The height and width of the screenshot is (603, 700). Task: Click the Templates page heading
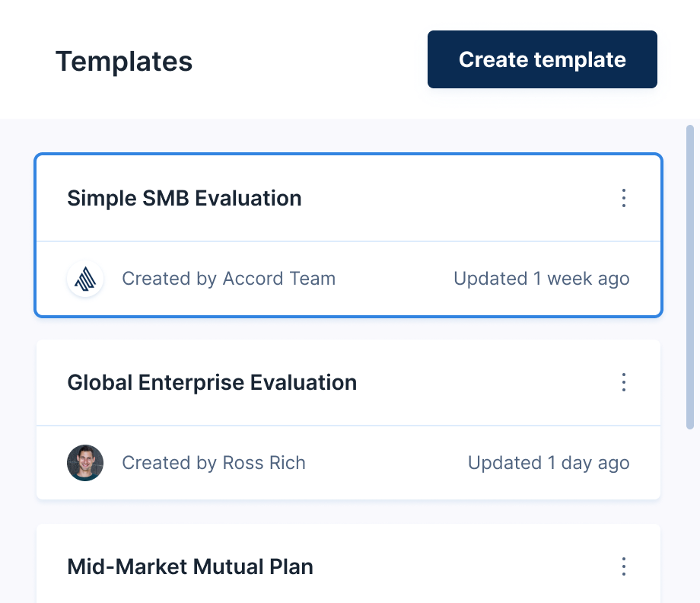click(x=124, y=61)
